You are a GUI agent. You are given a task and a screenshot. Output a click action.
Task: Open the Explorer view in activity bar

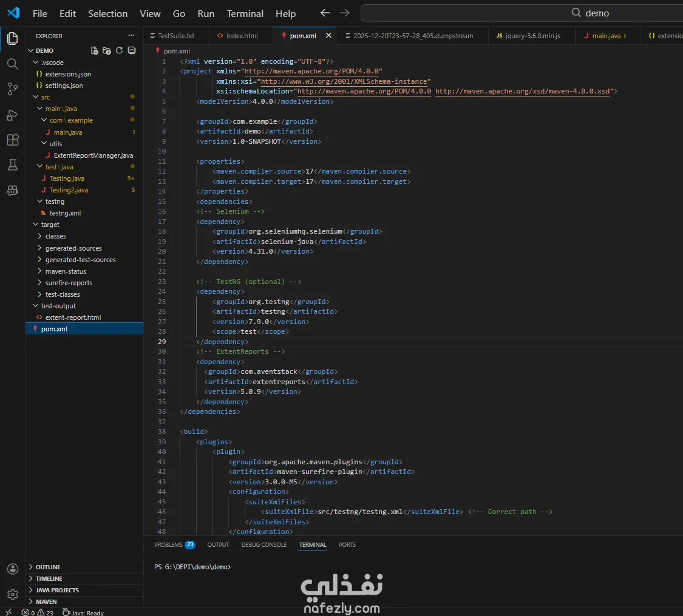[13, 39]
